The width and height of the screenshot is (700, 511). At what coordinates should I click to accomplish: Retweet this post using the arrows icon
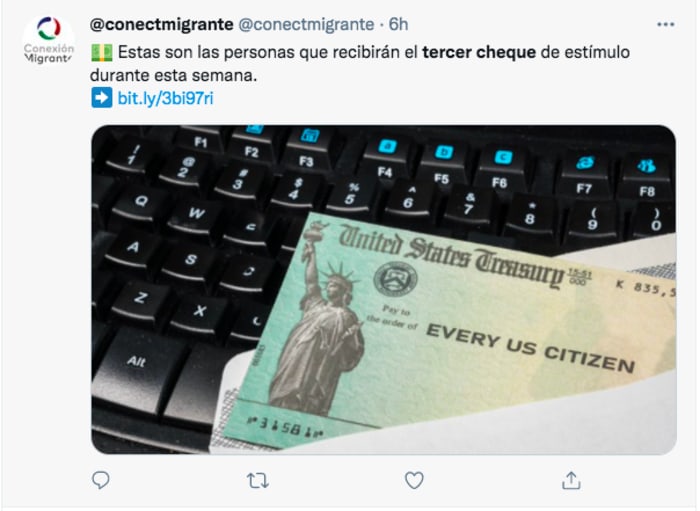point(258,481)
